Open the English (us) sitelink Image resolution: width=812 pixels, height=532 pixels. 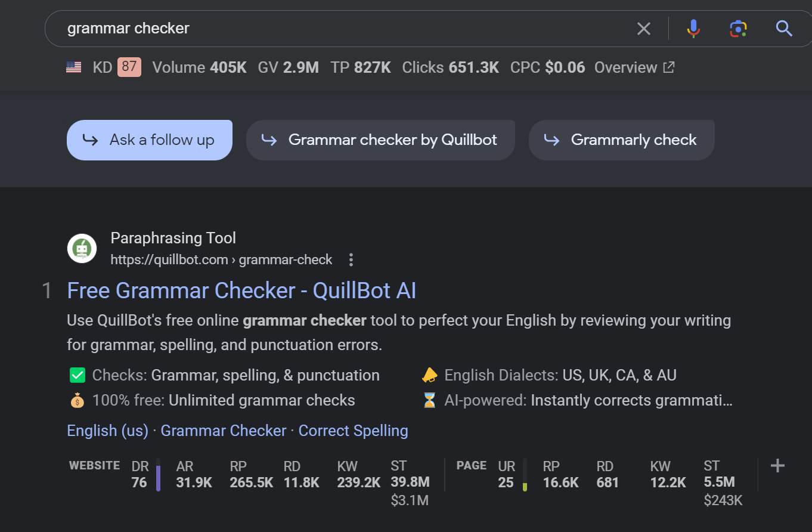tap(107, 431)
